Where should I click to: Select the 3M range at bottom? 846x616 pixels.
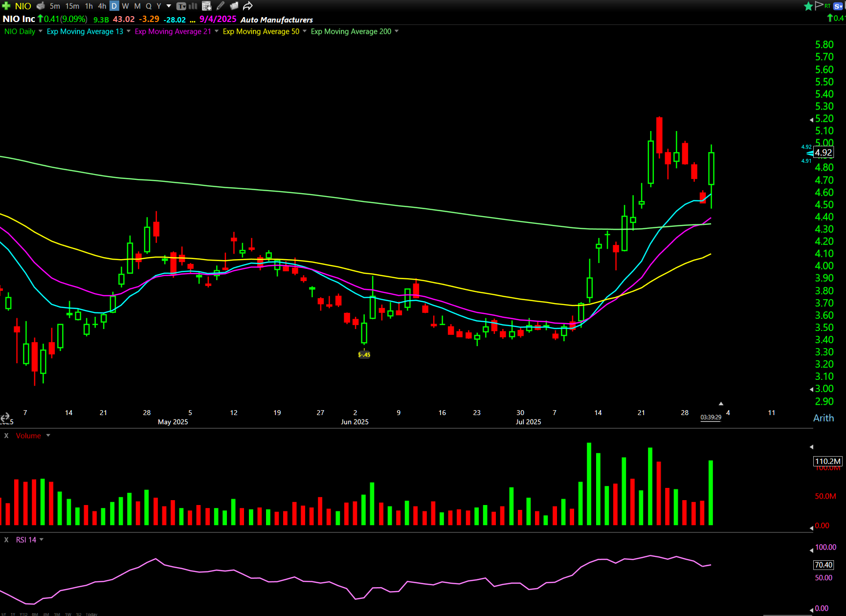click(46, 614)
